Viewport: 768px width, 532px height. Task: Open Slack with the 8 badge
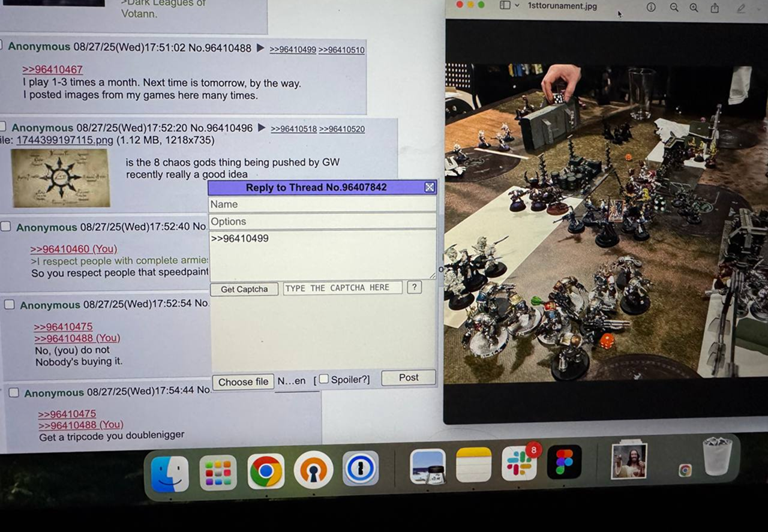(x=519, y=462)
